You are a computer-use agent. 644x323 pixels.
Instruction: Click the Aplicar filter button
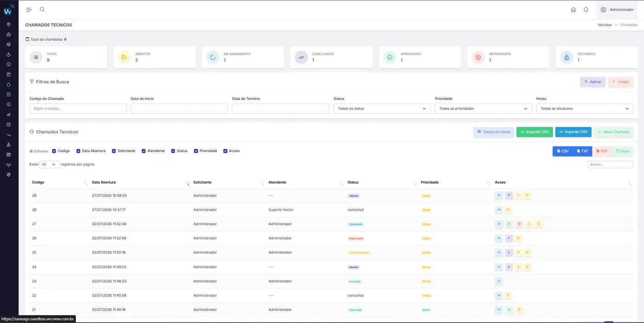click(x=593, y=82)
